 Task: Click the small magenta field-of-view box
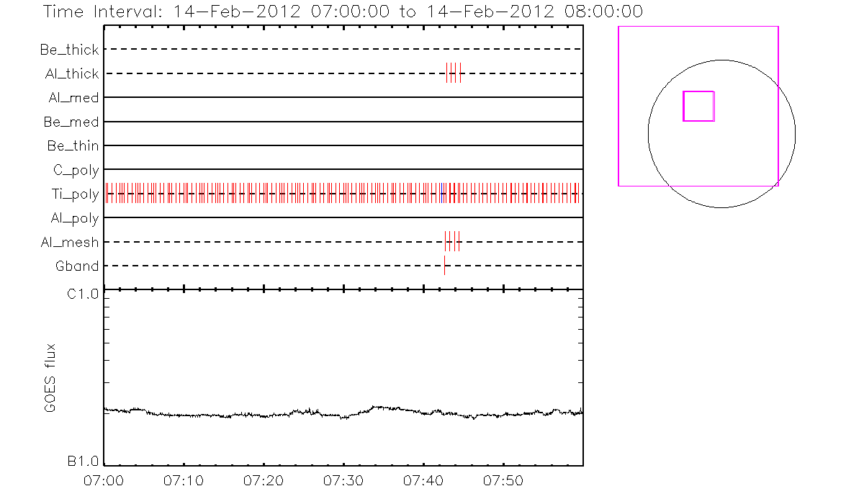[698, 106]
